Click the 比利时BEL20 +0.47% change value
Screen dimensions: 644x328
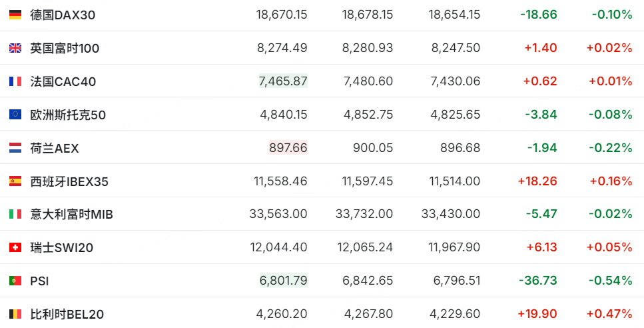click(x=609, y=314)
